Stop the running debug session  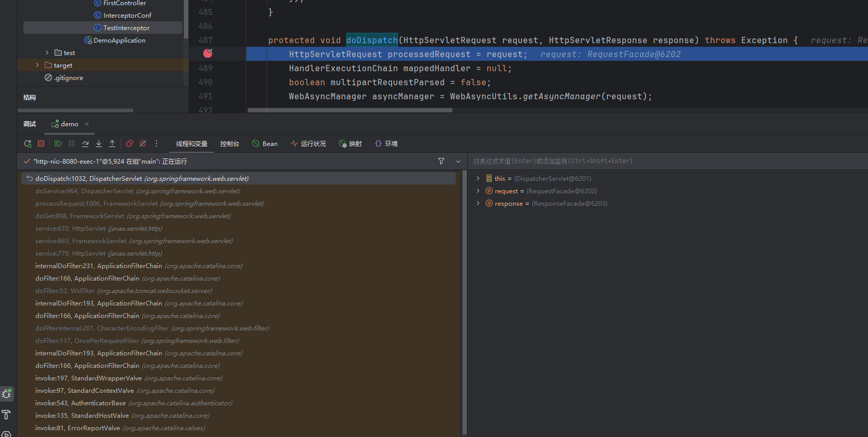pos(41,144)
